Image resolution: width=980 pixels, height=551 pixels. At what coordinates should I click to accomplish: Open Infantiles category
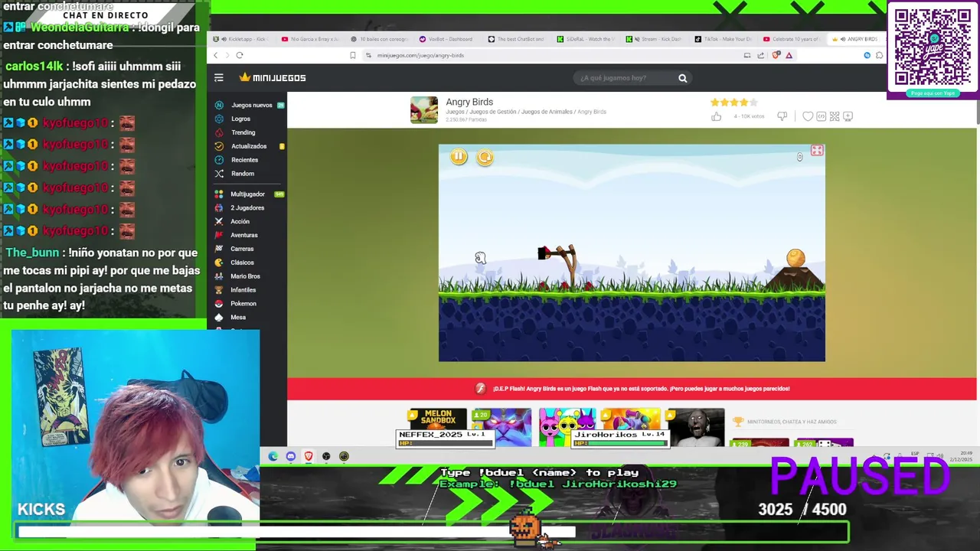243,290
